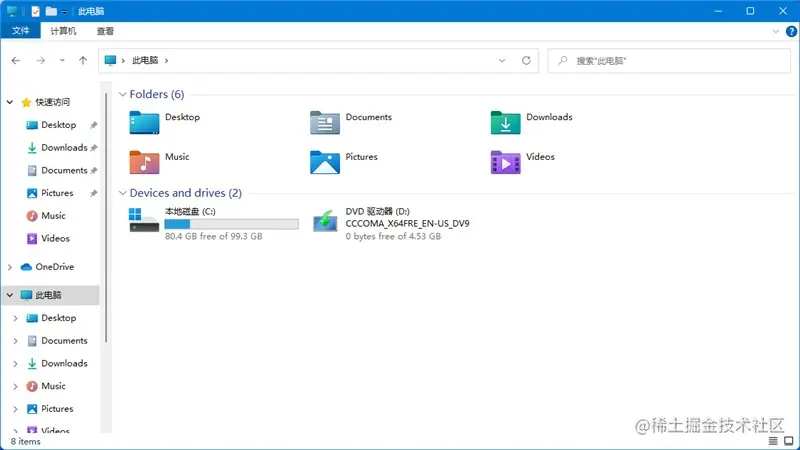Select OneDrive in navigation pane

[54, 267]
